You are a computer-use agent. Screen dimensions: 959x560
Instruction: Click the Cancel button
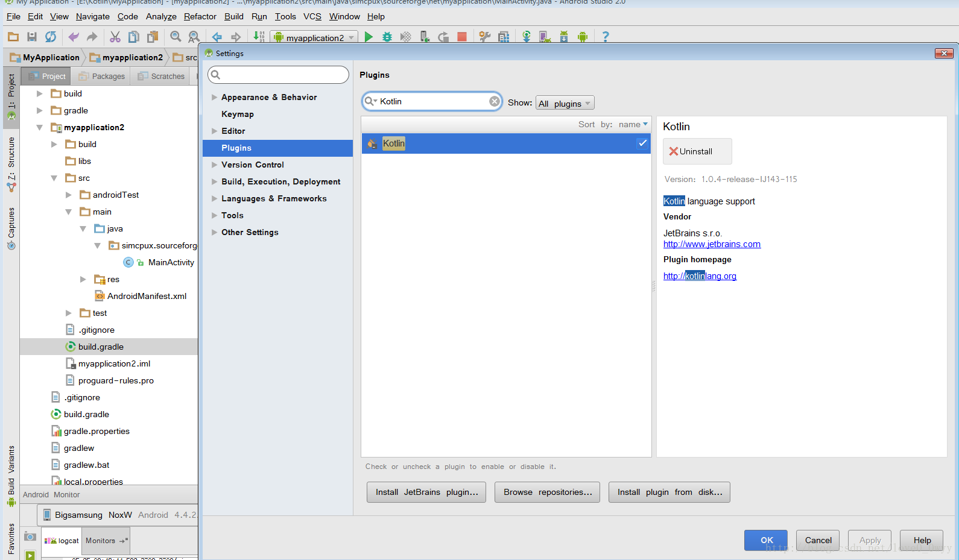pos(818,540)
